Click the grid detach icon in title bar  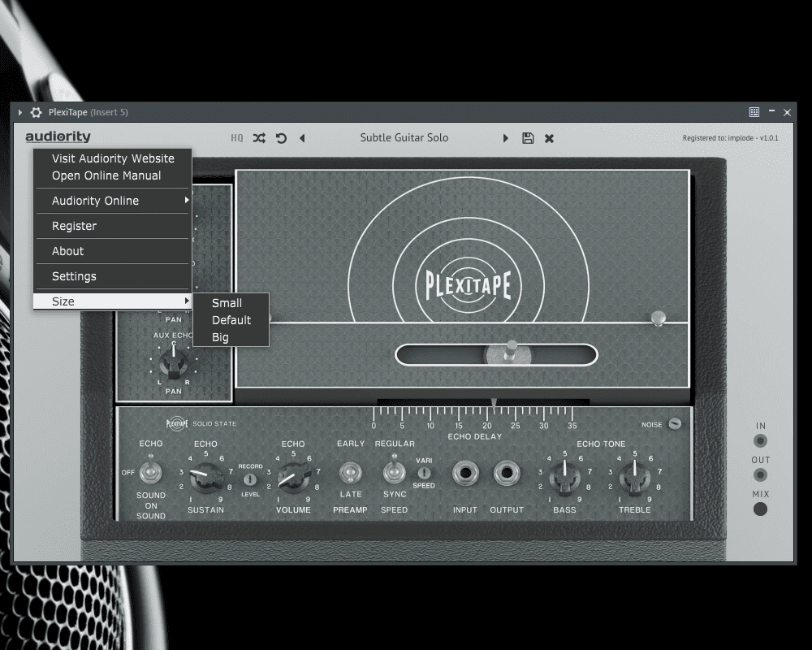pyautogui.click(x=754, y=112)
